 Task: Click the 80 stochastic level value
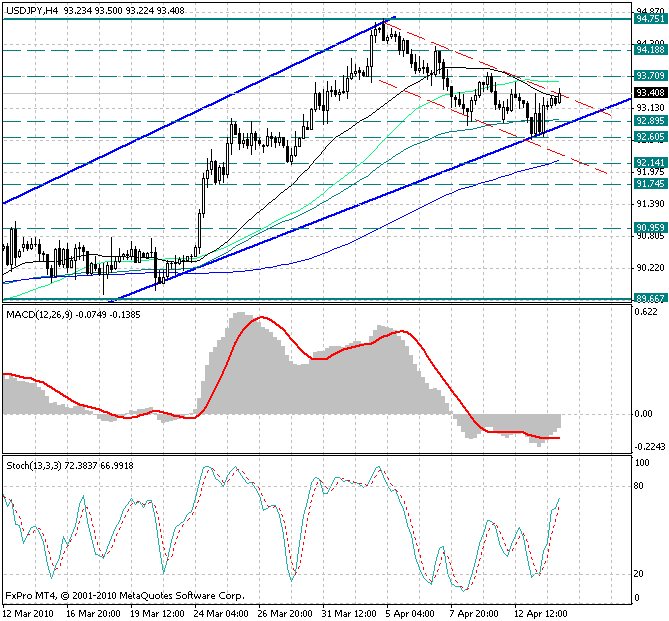tap(639, 486)
